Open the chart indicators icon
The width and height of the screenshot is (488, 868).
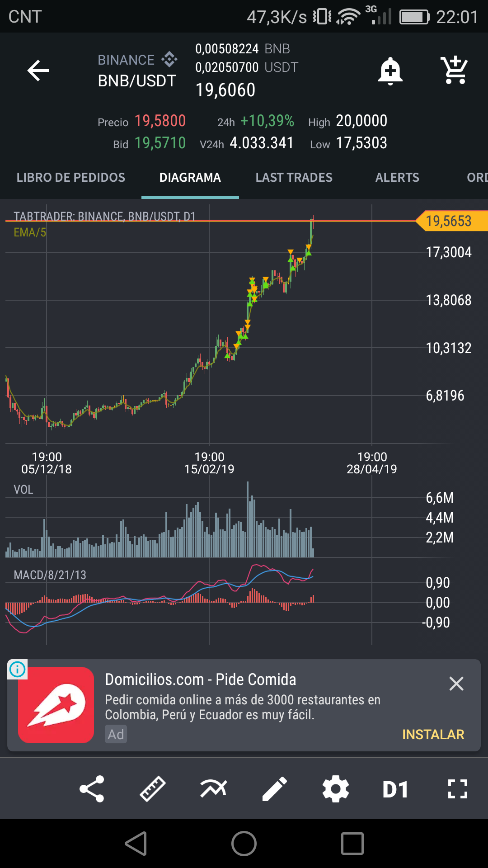pos(214,789)
